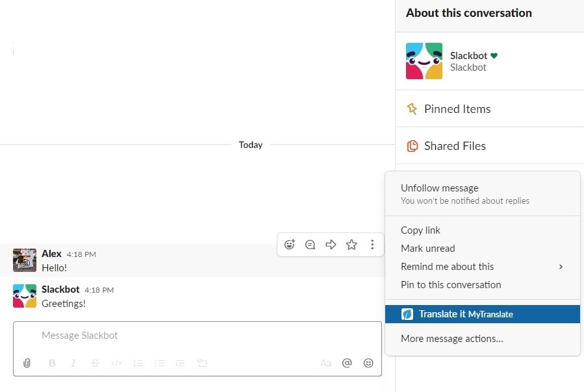Image resolution: width=584 pixels, height=392 pixels.
Task: Click Alex's profile picture
Action: (x=25, y=260)
